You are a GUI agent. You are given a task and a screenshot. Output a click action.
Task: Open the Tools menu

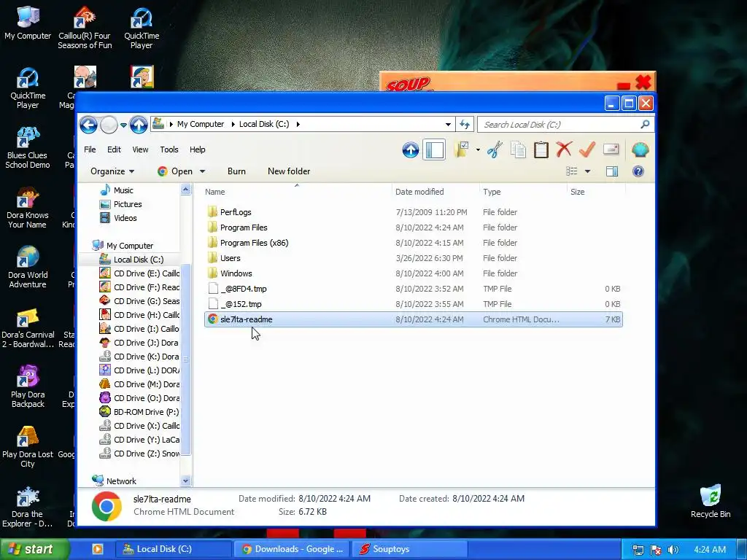click(169, 149)
